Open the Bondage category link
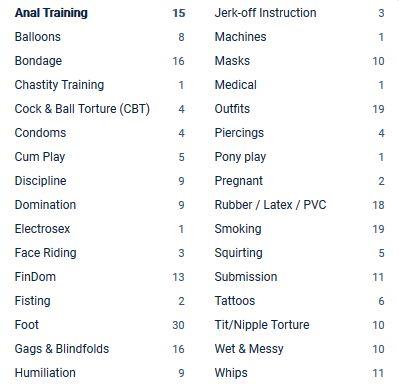 tap(38, 61)
